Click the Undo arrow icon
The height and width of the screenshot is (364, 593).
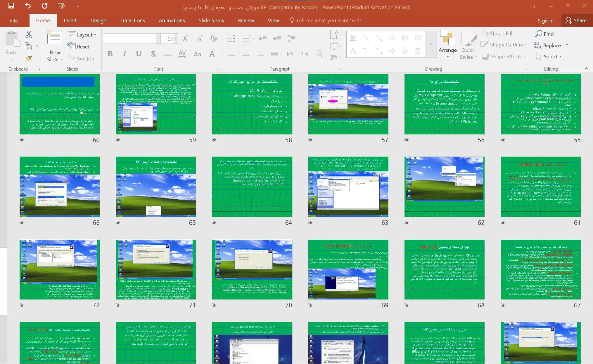28,6
